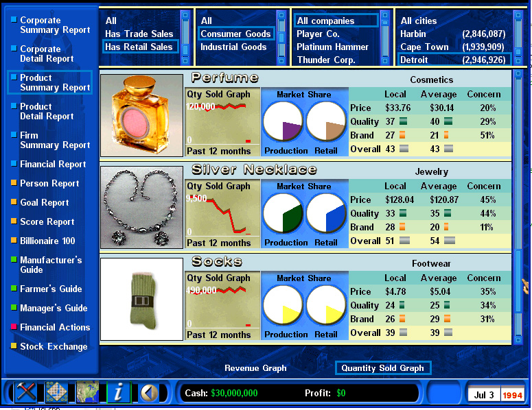This screenshot has height=410, width=532.
Task: Open the Financial Report
Action: click(x=53, y=165)
